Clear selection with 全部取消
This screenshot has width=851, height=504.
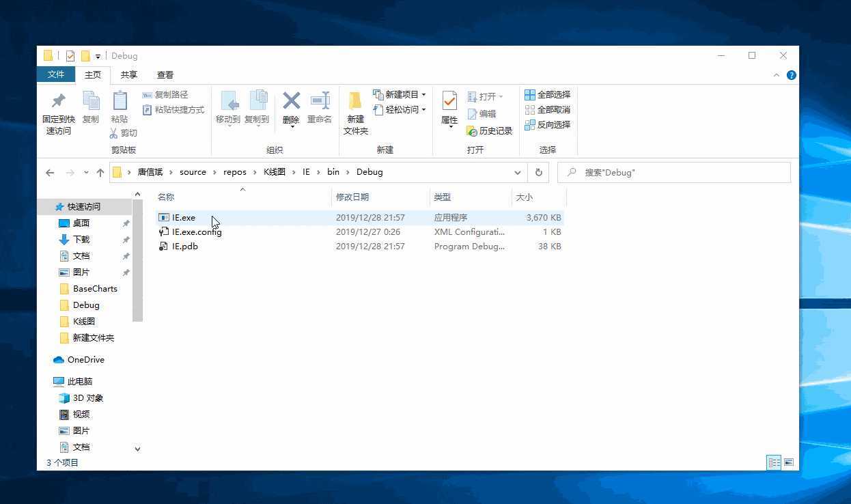[547, 109]
